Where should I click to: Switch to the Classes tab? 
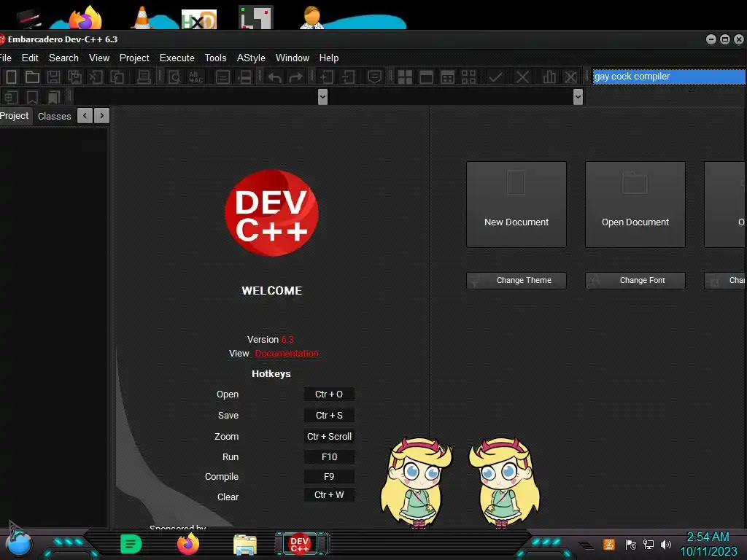tap(54, 116)
